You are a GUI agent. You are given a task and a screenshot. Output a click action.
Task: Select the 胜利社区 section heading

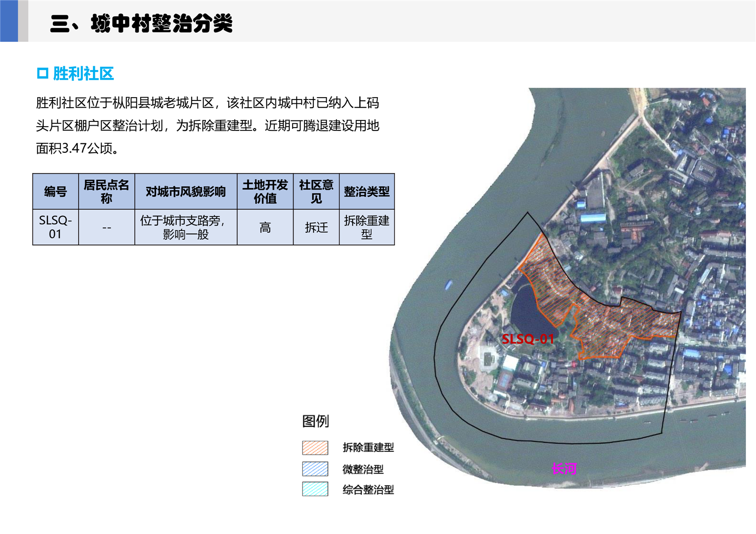pos(83,73)
